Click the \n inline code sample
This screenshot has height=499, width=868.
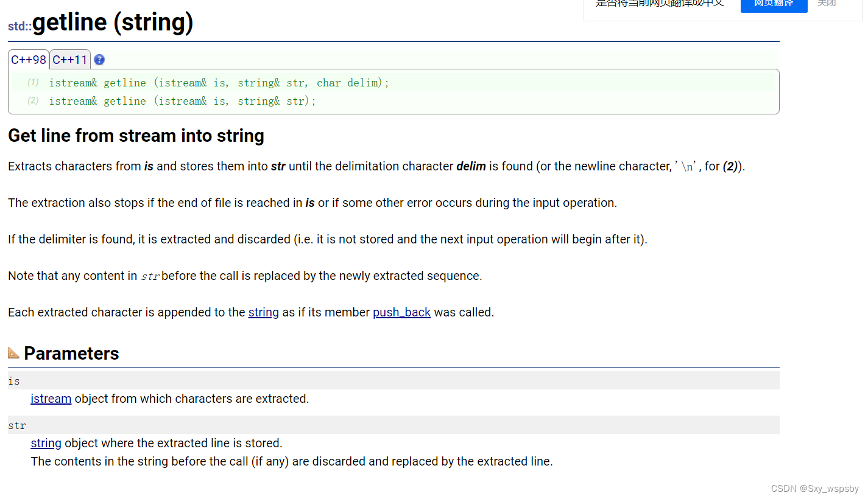[x=687, y=166]
